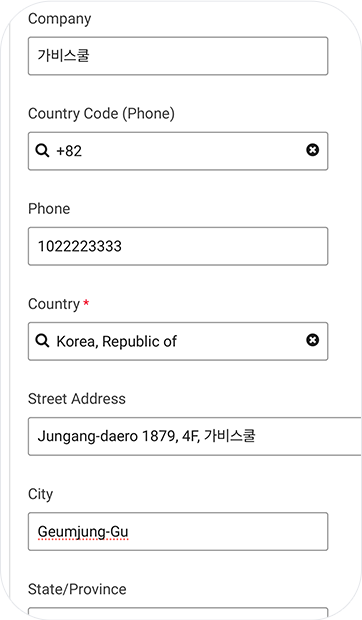Image resolution: width=362 pixels, height=620 pixels.
Task: Click the City label
Action: [40, 494]
